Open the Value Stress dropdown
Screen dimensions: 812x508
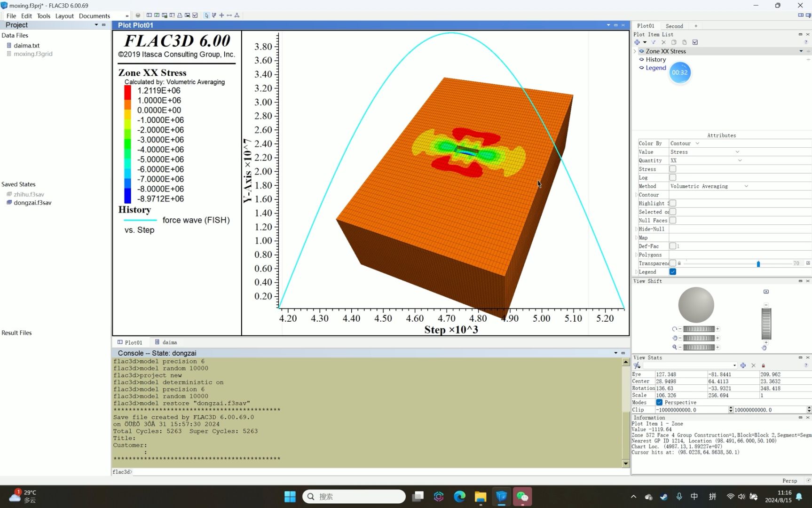(737, 152)
